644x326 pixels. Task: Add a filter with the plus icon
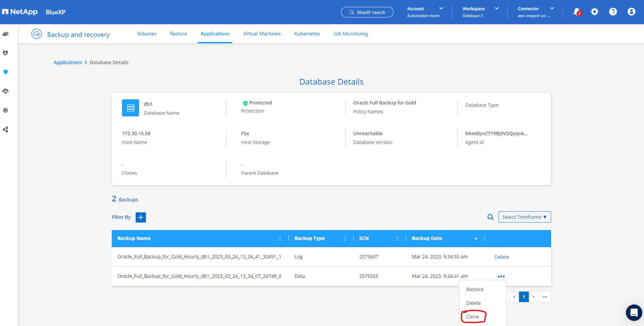(x=141, y=217)
